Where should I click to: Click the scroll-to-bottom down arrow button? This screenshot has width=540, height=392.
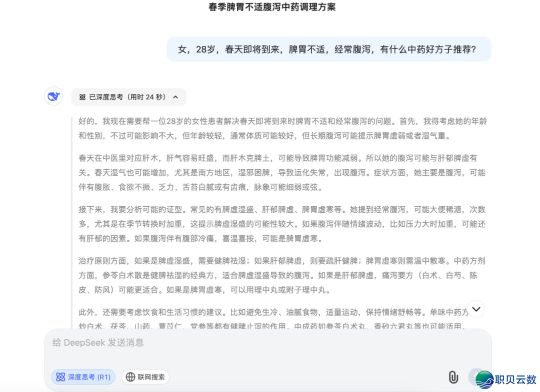point(476,309)
